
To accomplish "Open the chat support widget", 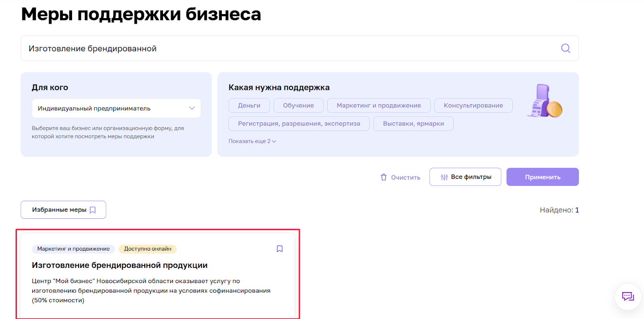I will click(627, 297).
